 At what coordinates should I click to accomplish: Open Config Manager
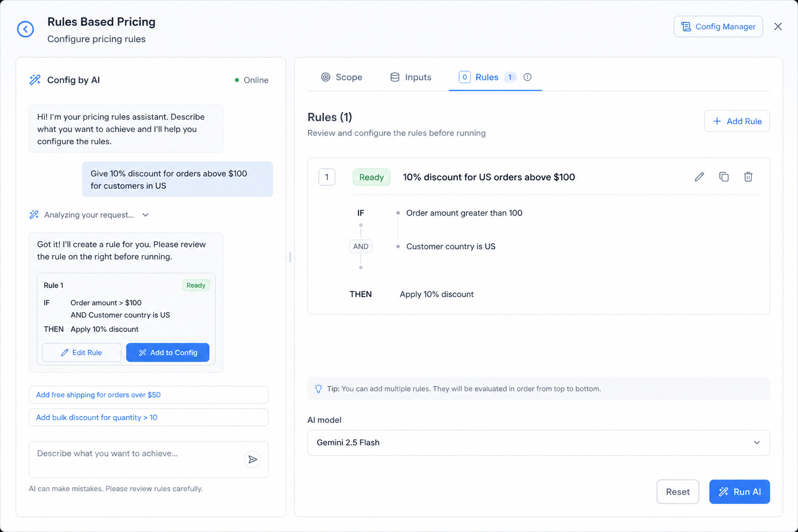click(718, 26)
